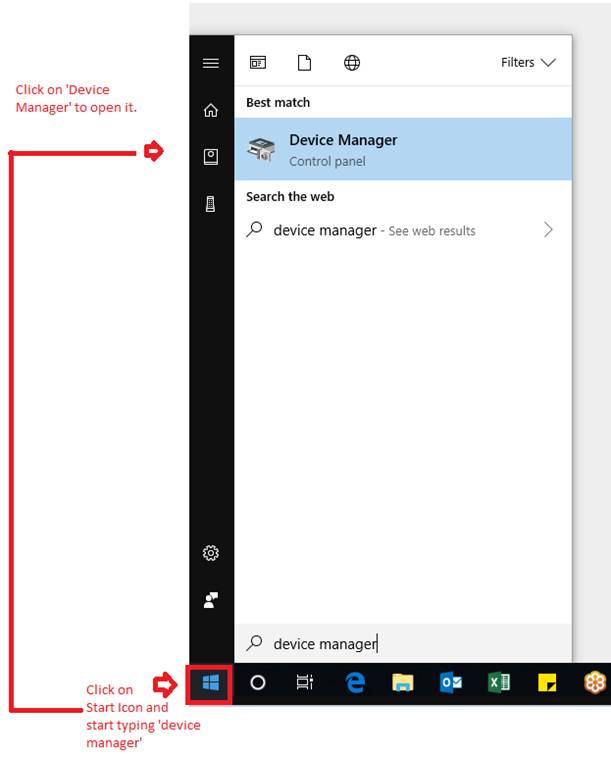Launch Excel from the taskbar
This screenshot has width=611, height=757.
(x=499, y=683)
